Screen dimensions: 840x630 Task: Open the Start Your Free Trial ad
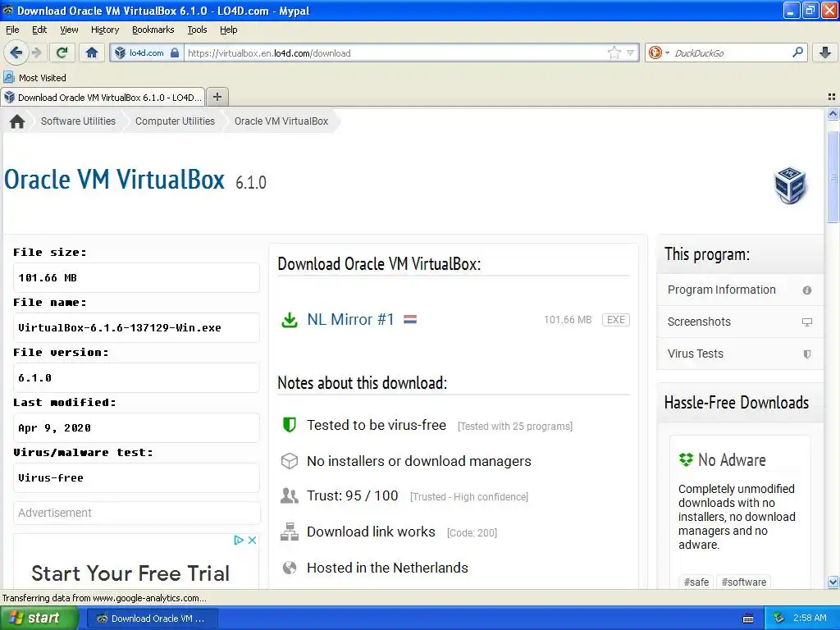tap(130, 573)
